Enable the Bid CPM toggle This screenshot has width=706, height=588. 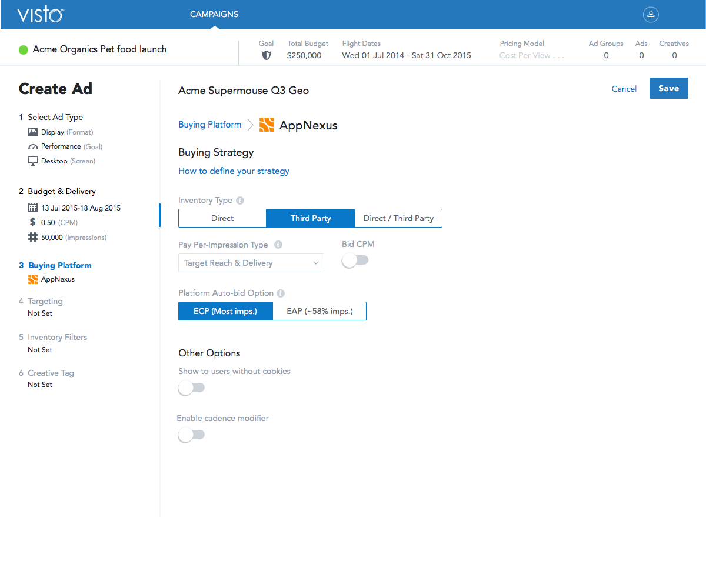coord(355,260)
